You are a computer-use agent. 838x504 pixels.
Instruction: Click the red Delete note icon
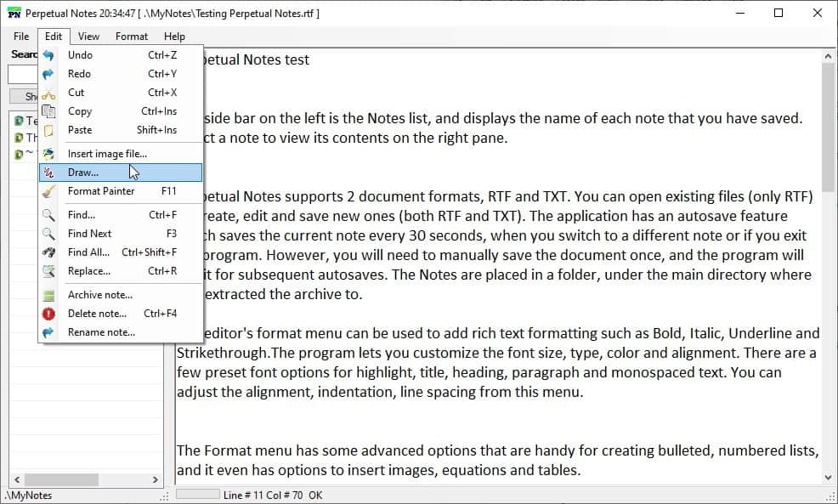pyautogui.click(x=49, y=314)
